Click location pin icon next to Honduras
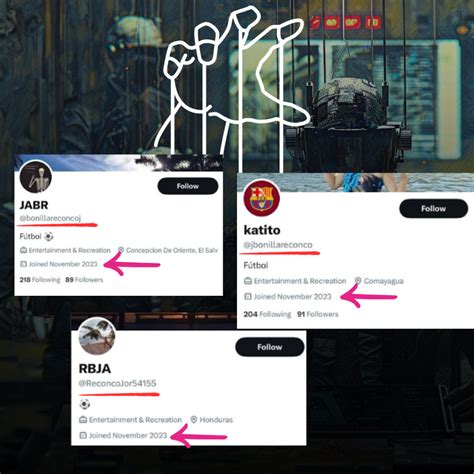This screenshot has height=474, width=474. [194, 420]
